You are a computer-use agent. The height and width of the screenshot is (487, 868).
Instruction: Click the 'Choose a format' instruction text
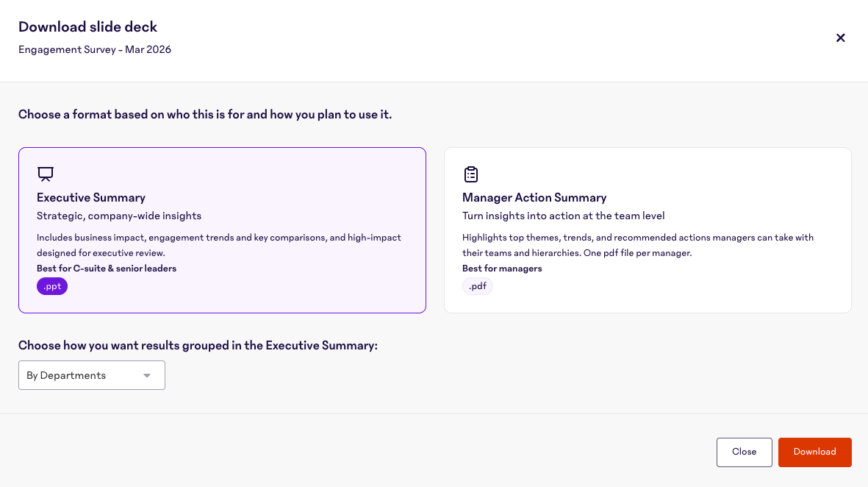[x=205, y=115]
